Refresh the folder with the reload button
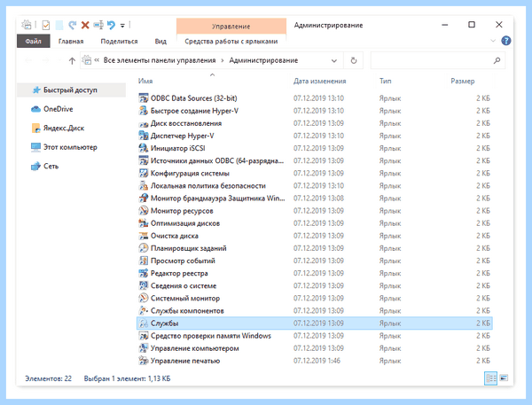 354,60
